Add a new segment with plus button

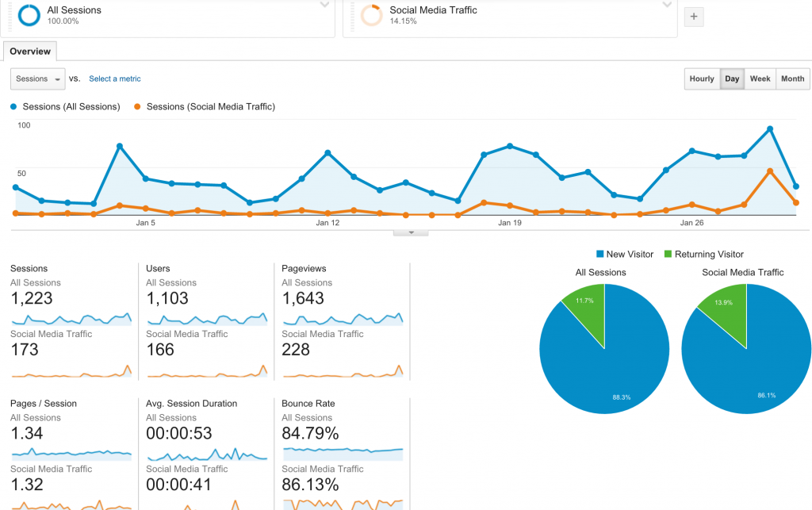tap(694, 17)
